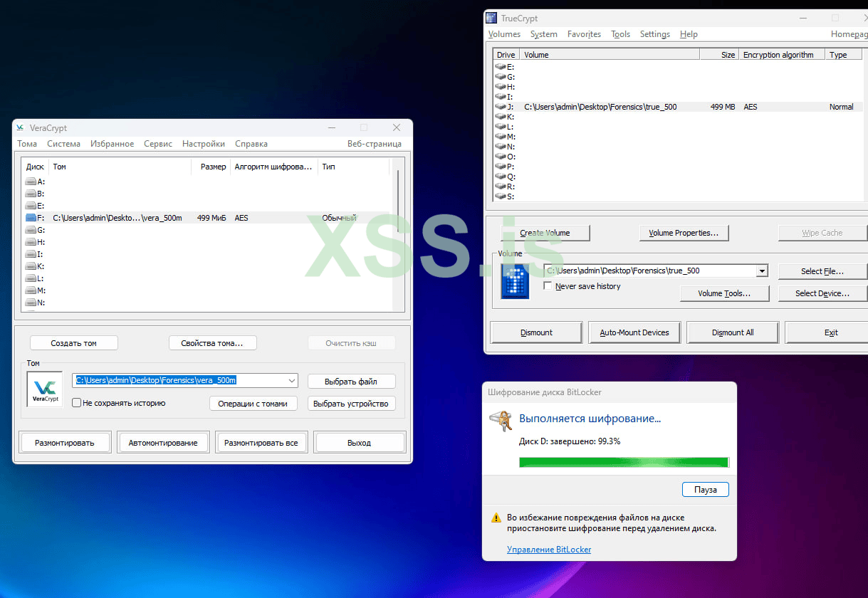Click the BitLocker encryption progress bar
868x598 pixels.
pyautogui.click(x=624, y=463)
